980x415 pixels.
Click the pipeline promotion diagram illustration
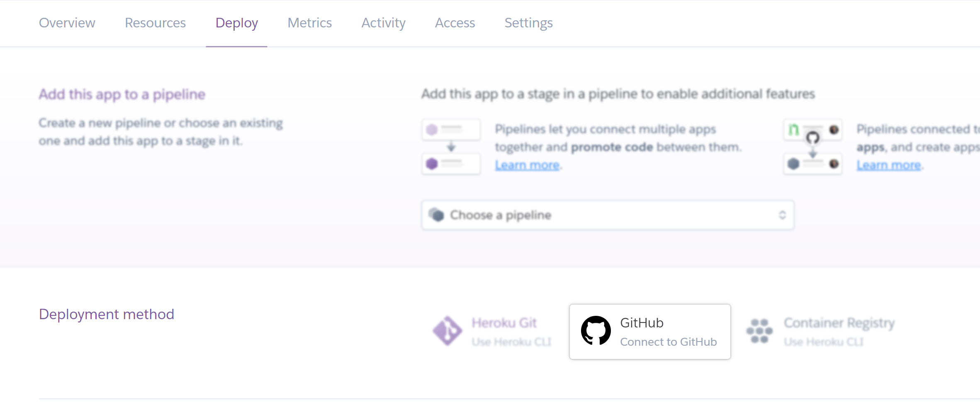coord(451,147)
